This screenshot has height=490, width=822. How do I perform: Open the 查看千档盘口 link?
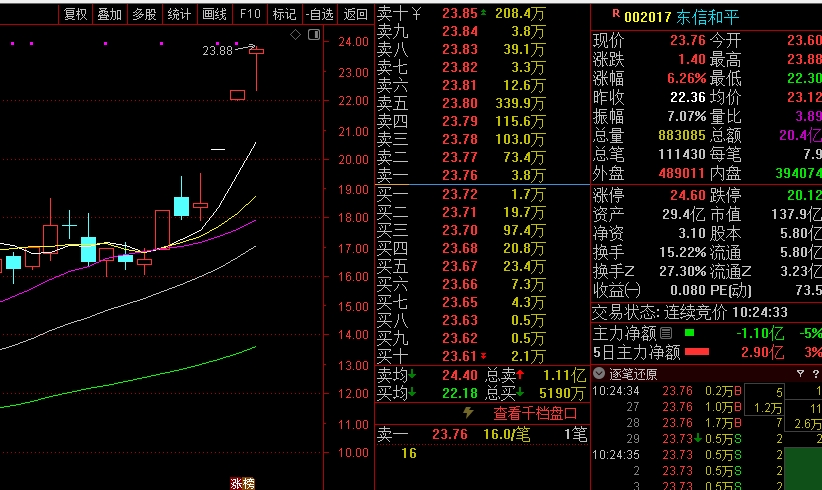click(x=534, y=413)
